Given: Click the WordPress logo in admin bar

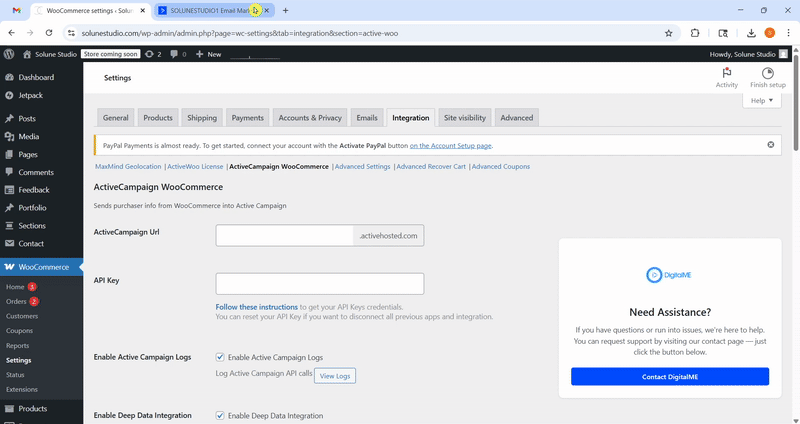Looking at the screenshot, I should coord(9,54).
